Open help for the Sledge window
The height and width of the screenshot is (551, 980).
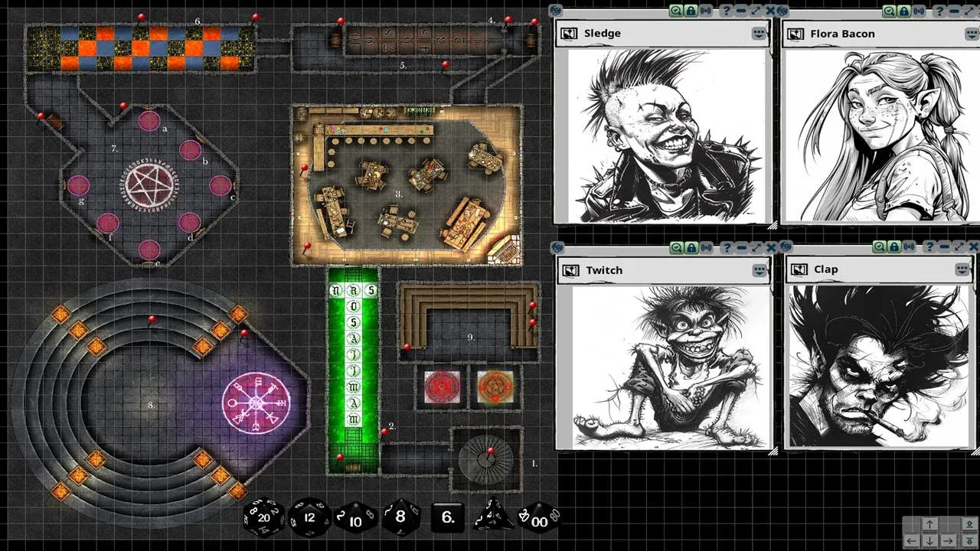(726, 11)
